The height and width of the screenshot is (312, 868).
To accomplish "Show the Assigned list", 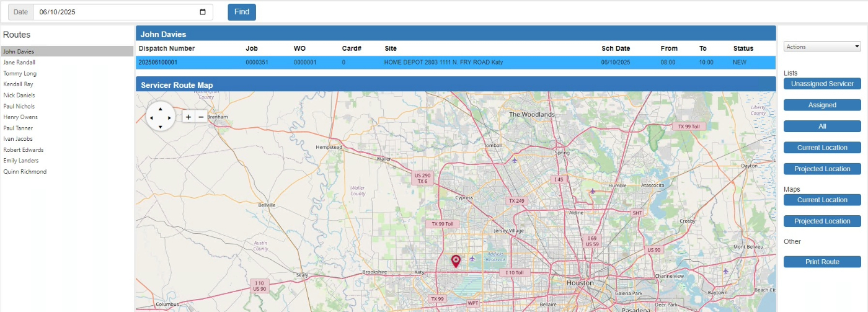I will tap(822, 105).
